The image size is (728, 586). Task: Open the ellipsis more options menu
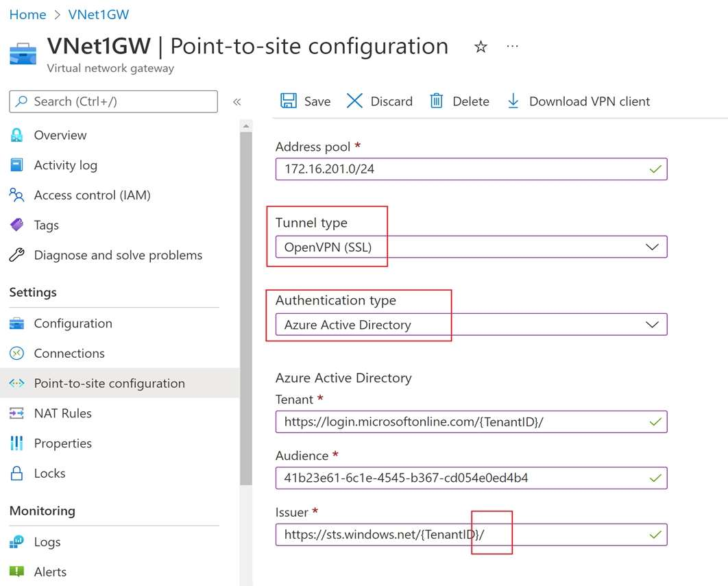[x=512, y=47]
